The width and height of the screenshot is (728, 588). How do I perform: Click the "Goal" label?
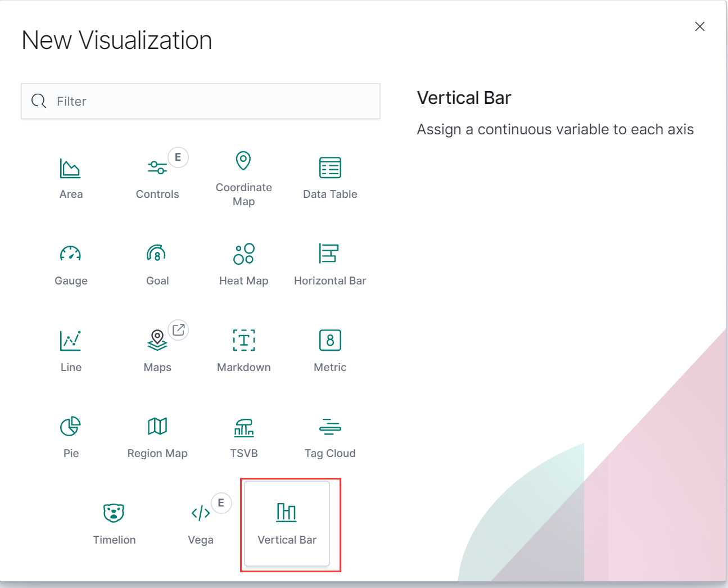[x=157, y=281]
